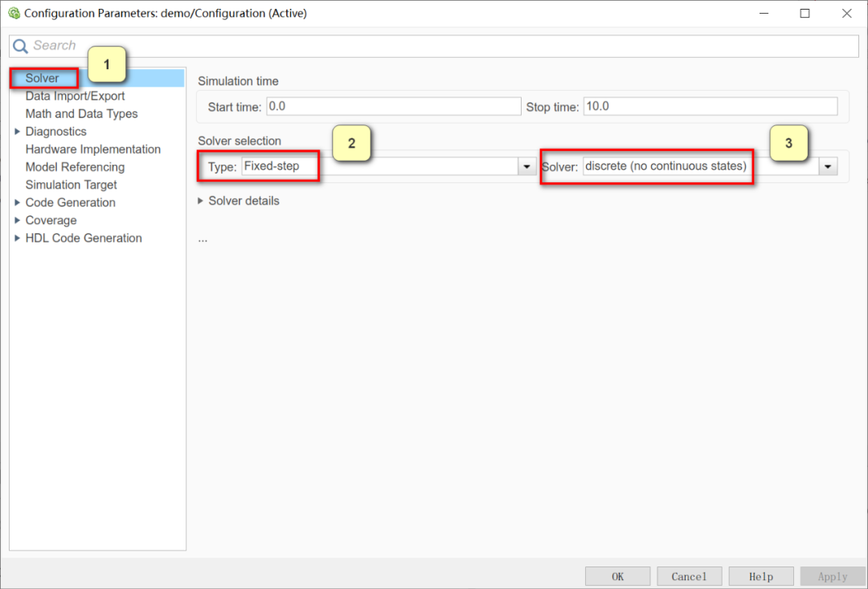
Task: Open the Solver algorithm dropdown arrow
Action: [828, 166]
